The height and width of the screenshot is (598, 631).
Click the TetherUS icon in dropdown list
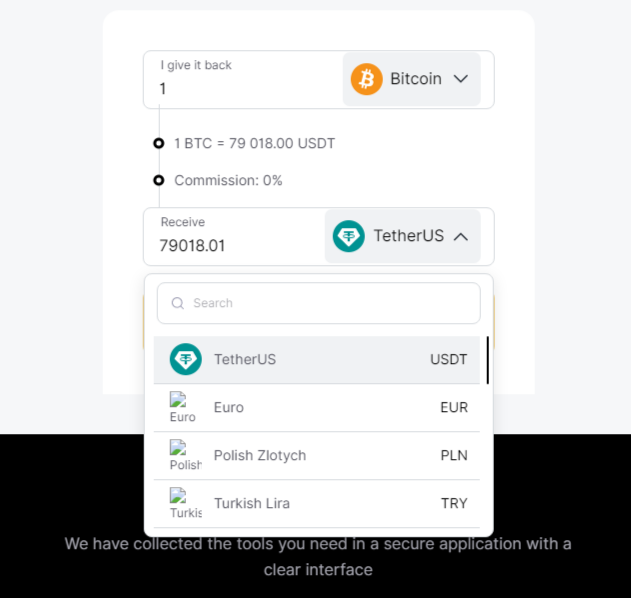click(186, 359)
